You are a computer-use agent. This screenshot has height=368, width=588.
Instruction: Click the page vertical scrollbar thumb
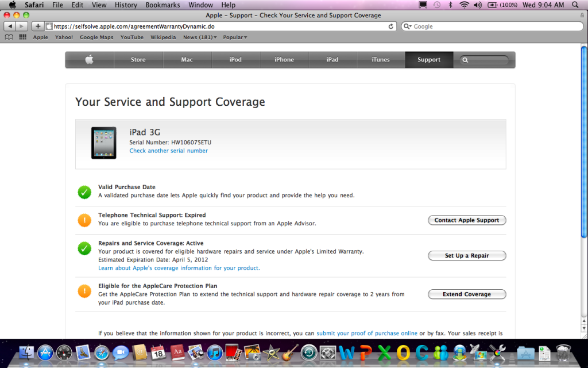[x=583, y=141]
